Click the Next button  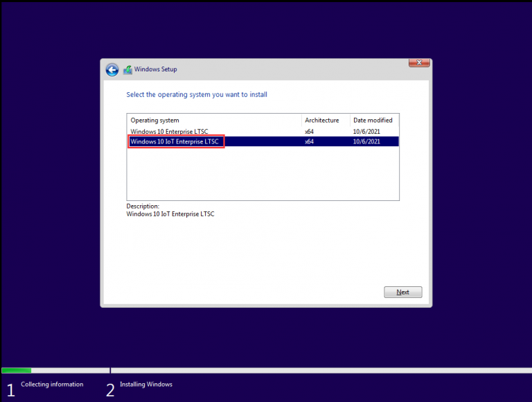(x=402, y=292)
